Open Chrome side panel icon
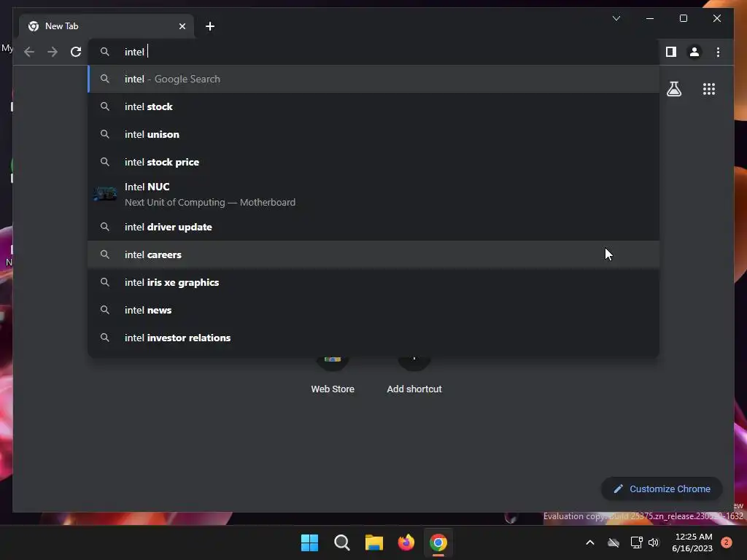This screenshot has height=560, width=747. coord(671,52)
